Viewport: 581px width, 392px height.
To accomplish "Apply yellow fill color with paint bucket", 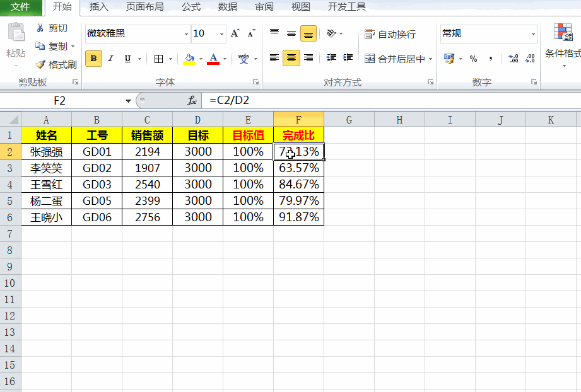I will 189,59.
